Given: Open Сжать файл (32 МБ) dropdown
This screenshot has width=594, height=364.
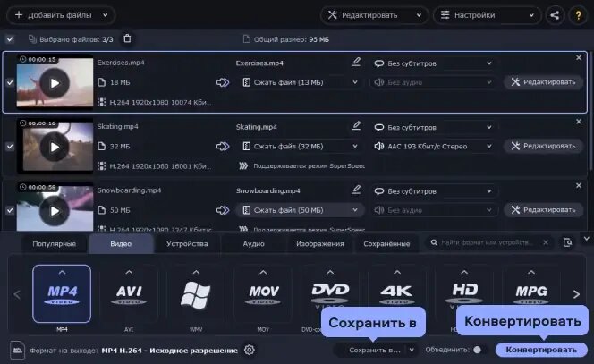Looking at the screenshot, I should pyautogui.click(x=300, y=146).
